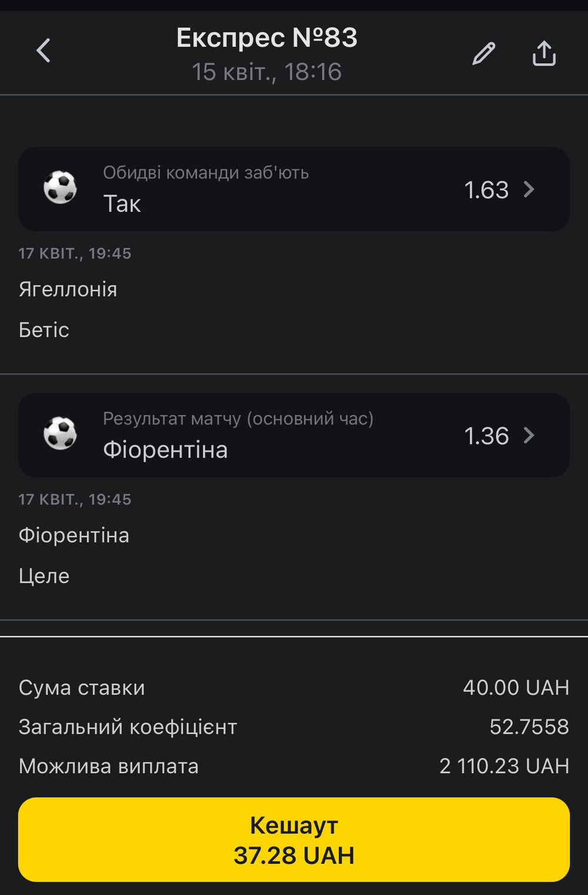Tap the Так selection text
The image size is (588, 895).
click(x=122, y=204)
